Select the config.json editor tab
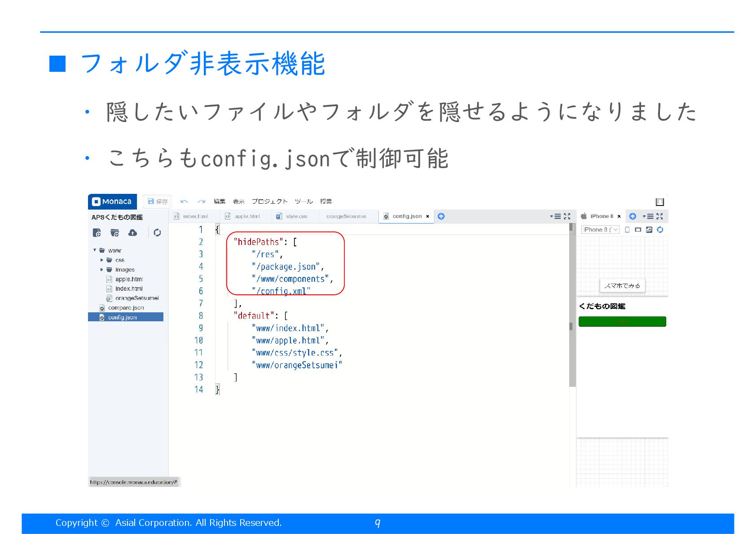 (x=407, y=216)
